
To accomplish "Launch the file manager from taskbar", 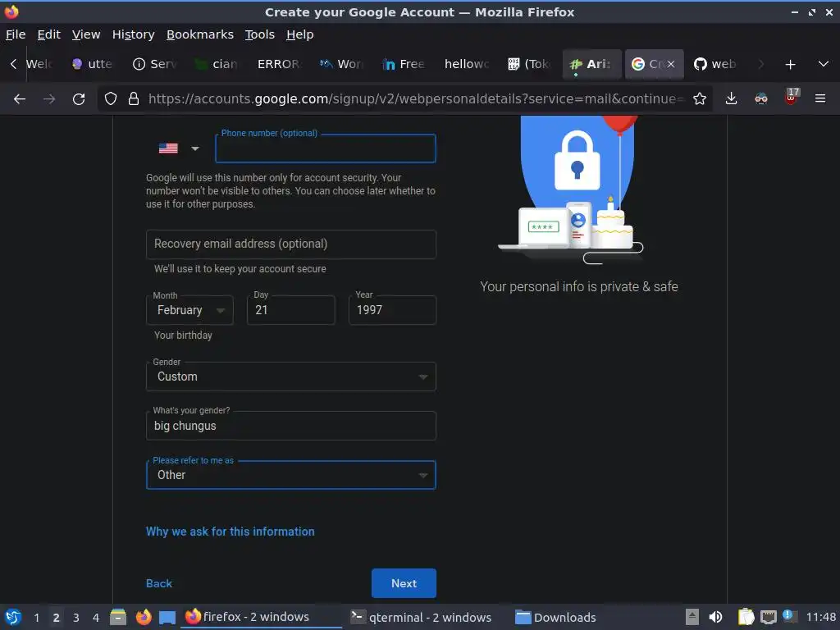I will (118, 617).
